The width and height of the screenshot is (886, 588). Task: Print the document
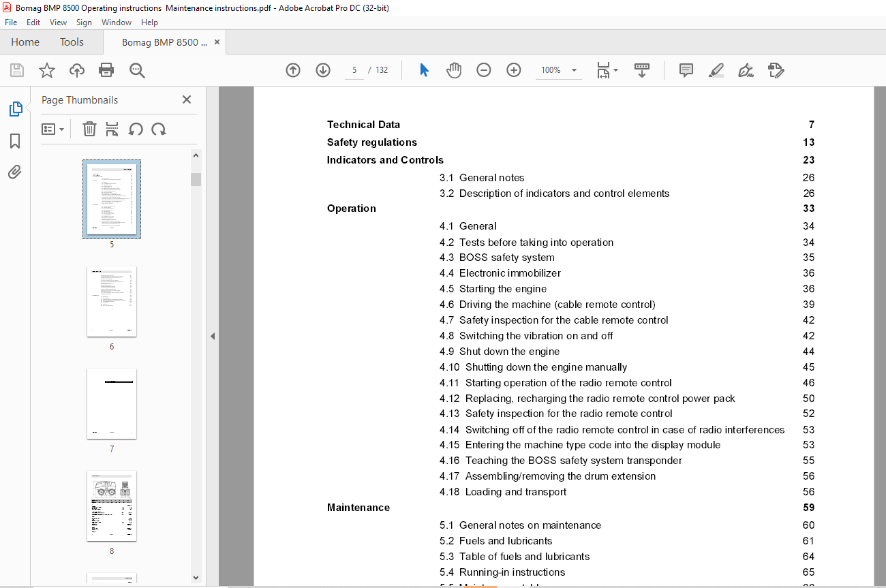coord(106,70)
